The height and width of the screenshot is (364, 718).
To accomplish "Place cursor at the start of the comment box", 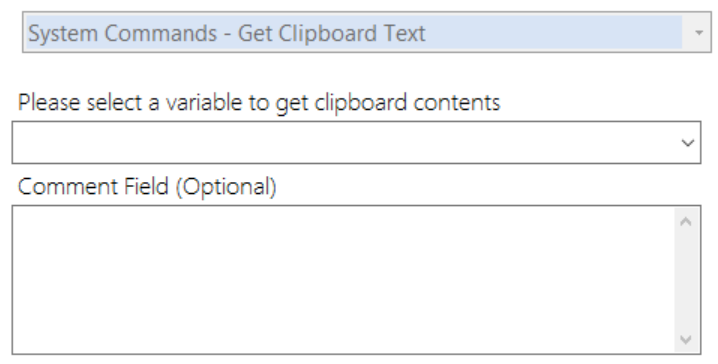I will click(x=18, y=215).
